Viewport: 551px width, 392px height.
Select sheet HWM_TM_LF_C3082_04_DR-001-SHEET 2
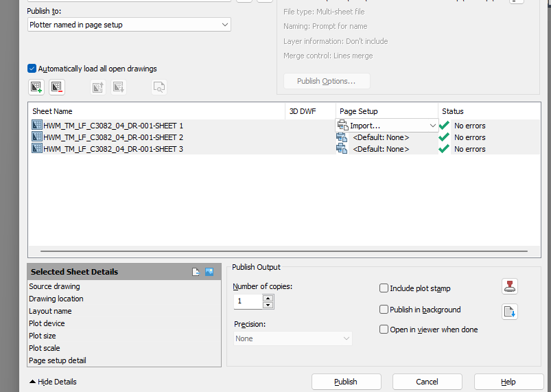click(113, 137)
